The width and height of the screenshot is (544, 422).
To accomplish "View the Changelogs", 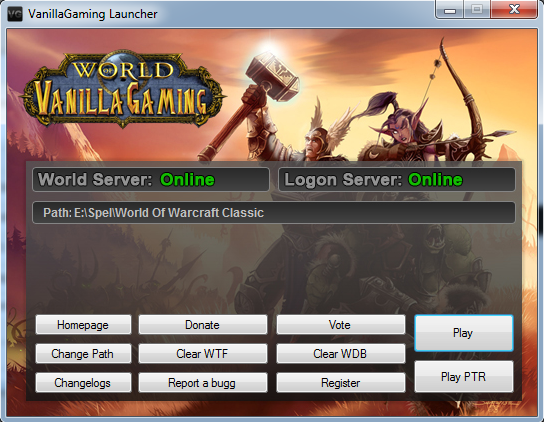I will (83, 383).
